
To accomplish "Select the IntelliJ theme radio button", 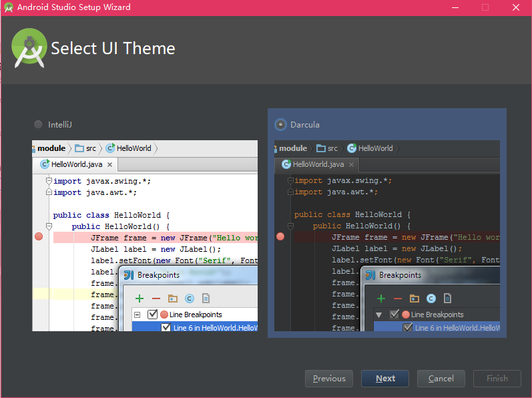I will tap(38, 124).
